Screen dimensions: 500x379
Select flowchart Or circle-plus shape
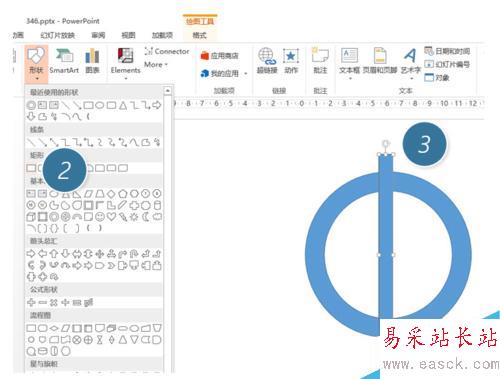(x=88, y=340)
